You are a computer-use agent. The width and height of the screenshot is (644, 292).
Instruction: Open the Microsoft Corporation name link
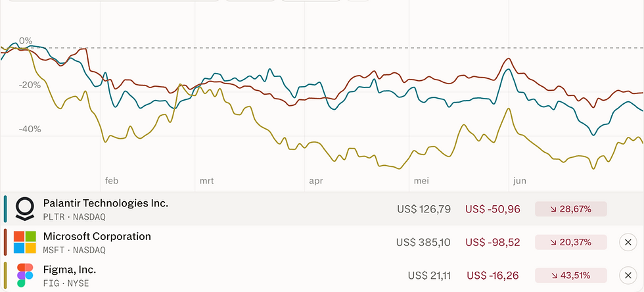[97, 237]
